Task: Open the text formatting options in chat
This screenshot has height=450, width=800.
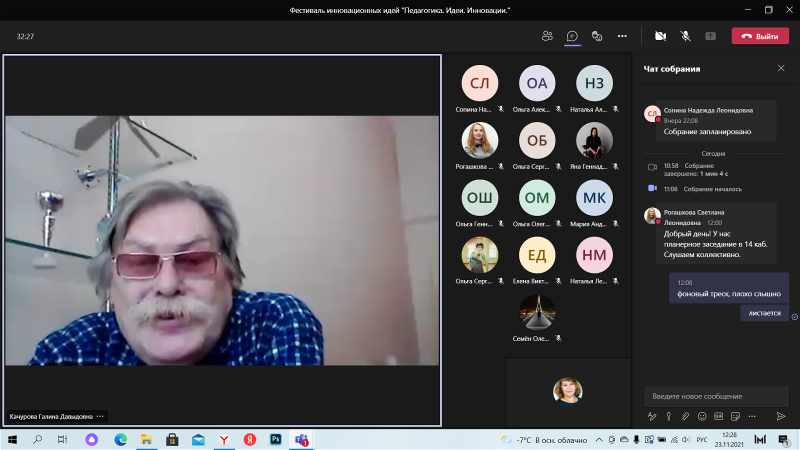Action: point(652,416)
